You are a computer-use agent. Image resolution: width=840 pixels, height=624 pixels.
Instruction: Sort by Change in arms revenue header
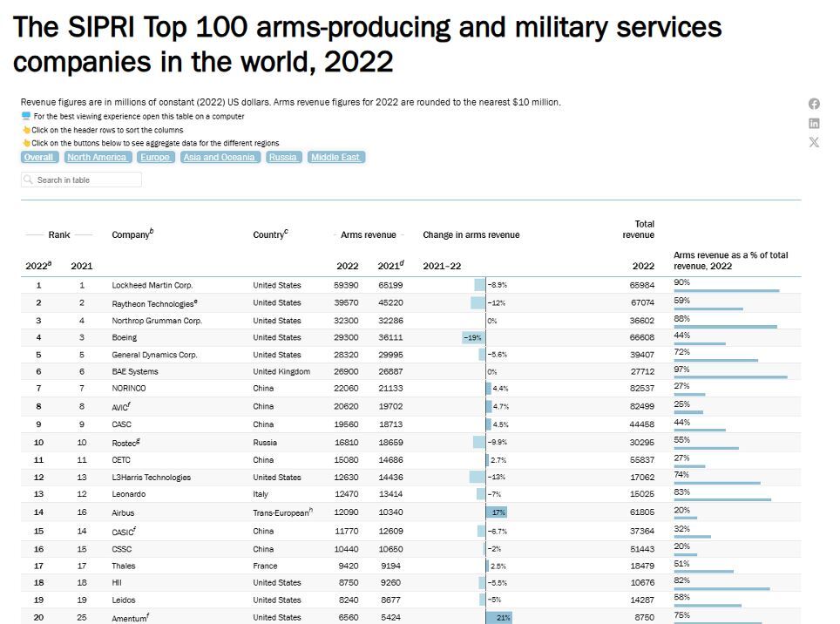pyautogui.click(x=471, y=235)
